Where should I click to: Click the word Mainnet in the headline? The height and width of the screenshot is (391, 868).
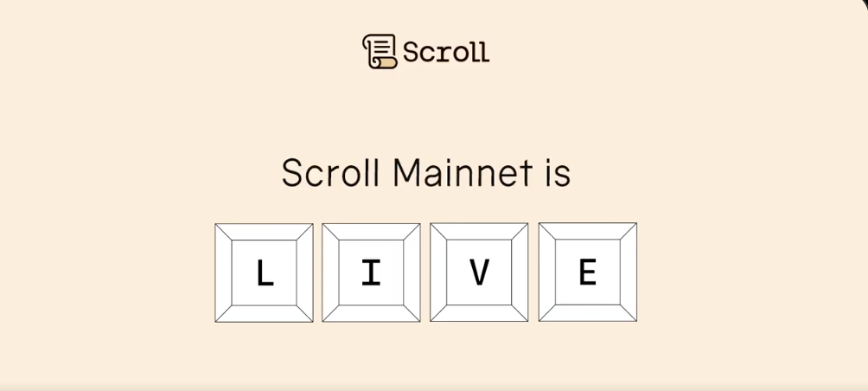(x=463, y=173)
